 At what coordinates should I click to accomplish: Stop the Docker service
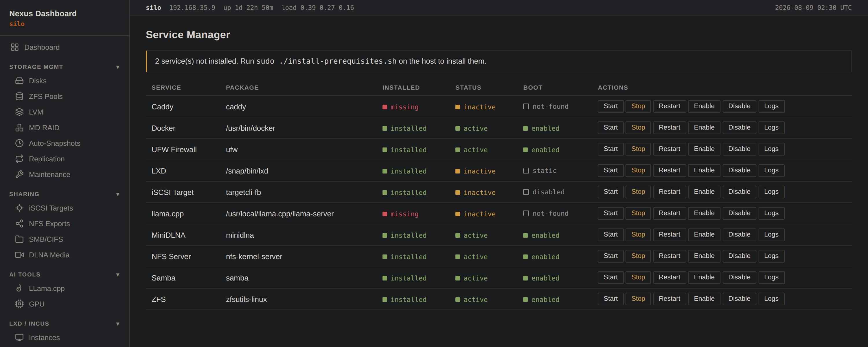click(x=638, y=128)
